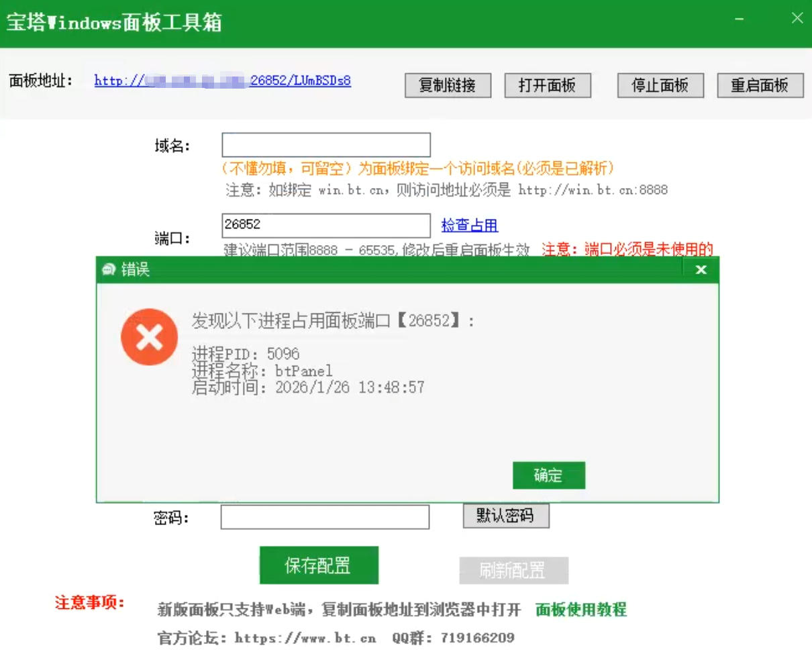Click the error dialog title icon

pos(109,270)
